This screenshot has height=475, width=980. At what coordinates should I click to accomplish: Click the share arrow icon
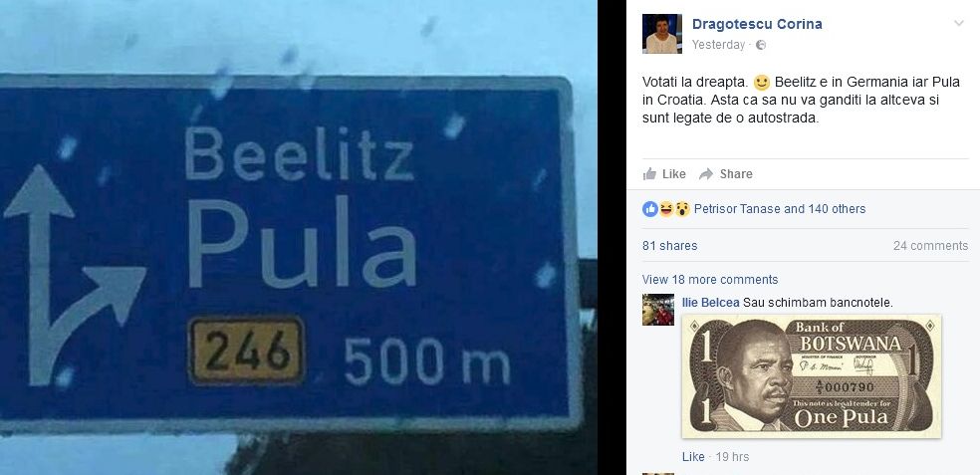pyautogui.click(x=706, y=173)
